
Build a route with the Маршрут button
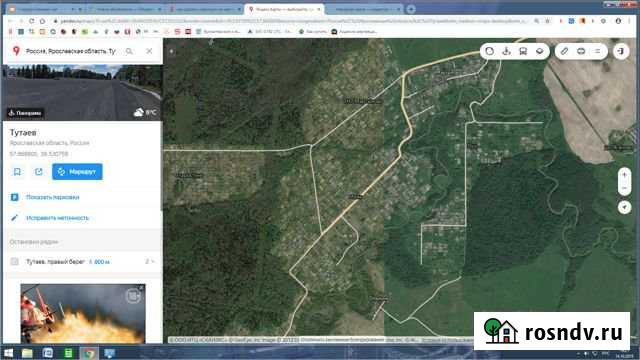tap(77, 172)
